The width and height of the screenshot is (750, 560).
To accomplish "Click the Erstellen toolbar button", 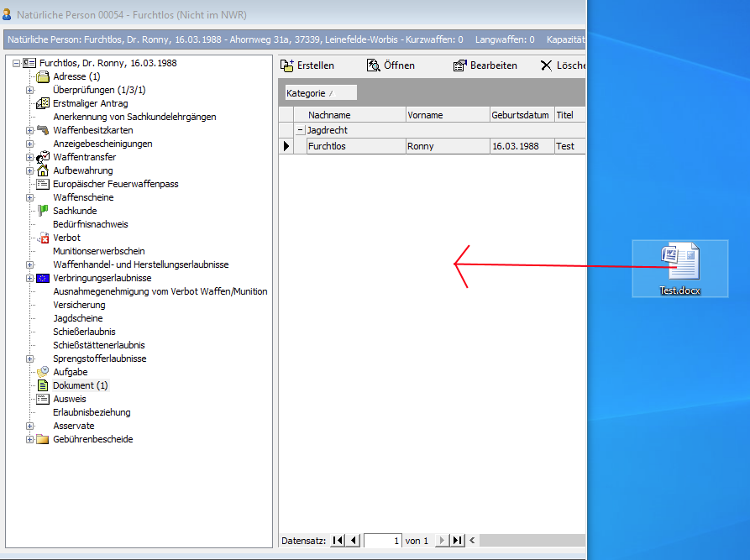I will click(x=307, y=65).
